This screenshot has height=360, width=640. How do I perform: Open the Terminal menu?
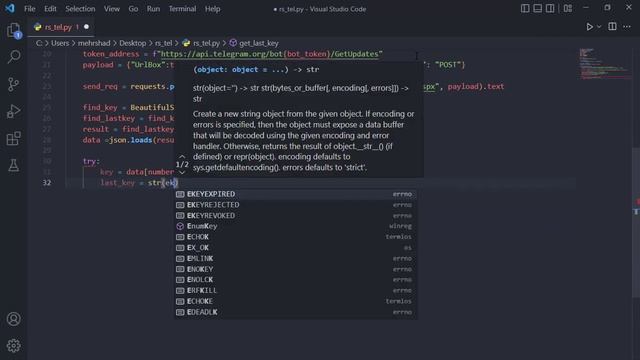click(x=182, y=9)
